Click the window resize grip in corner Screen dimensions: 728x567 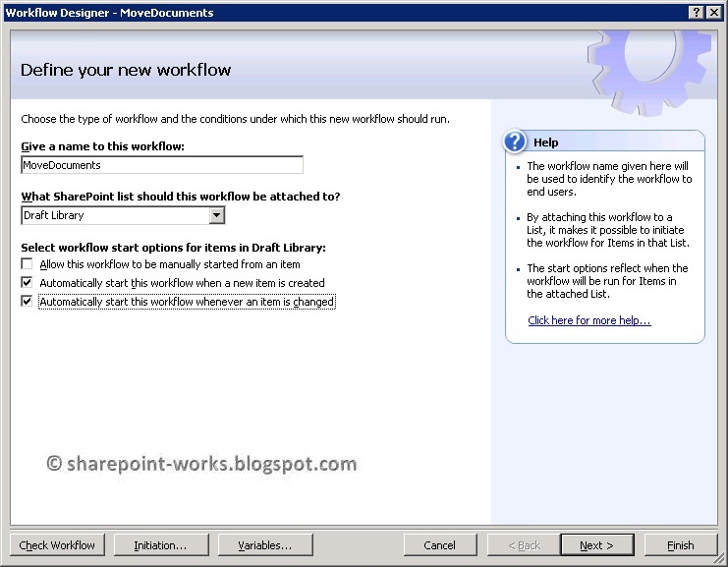[720, 559]
